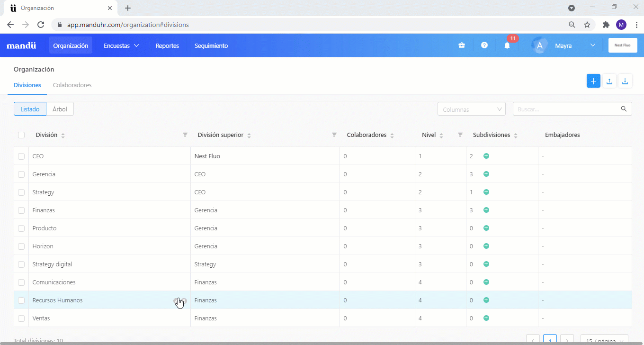Add subdivision to Strategy row
Image resolution: width=644 pixels, height=345 pixels.
point(486,192)
